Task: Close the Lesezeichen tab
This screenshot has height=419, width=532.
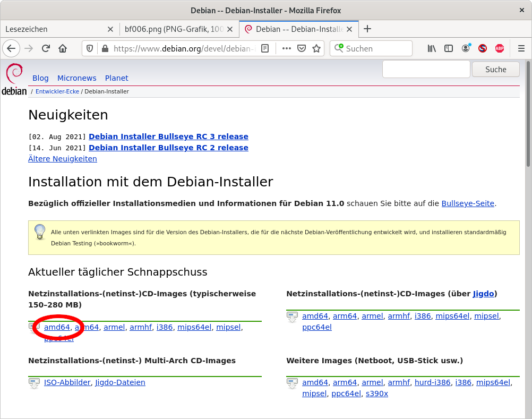Action: [110, 29]
